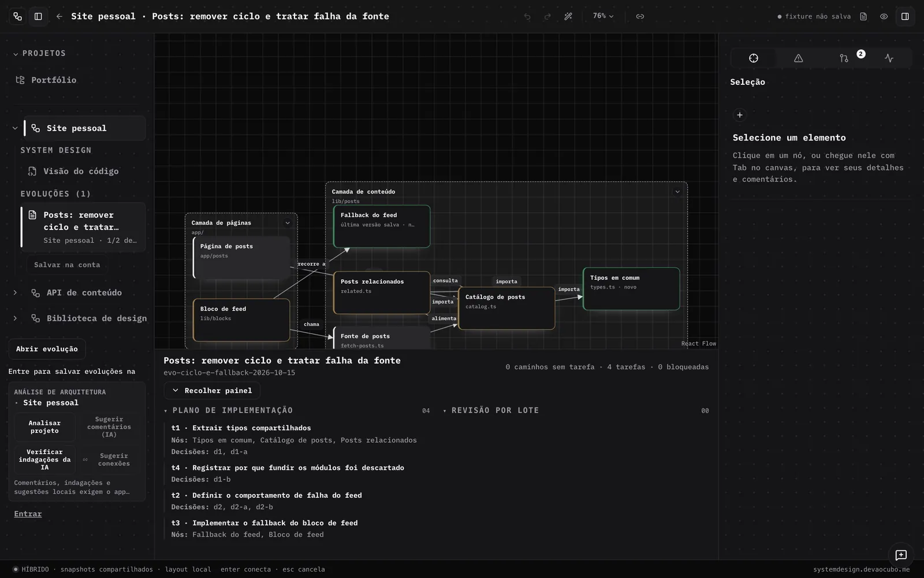This screenshot has width=924, height=578.
Task: Toggle the right sidebar panel icon
Action: pos(905,16)
